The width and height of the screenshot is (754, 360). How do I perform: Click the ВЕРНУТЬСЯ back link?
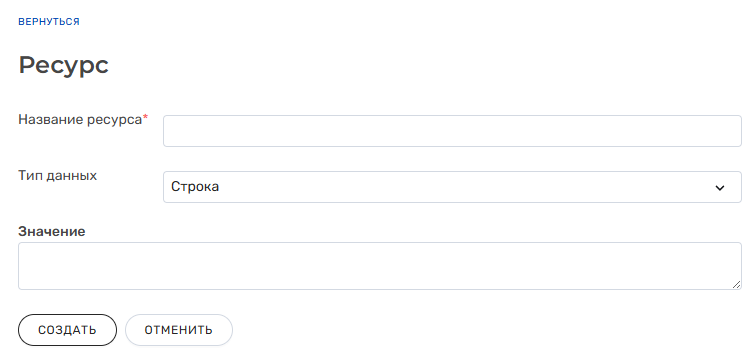(49, 22)
